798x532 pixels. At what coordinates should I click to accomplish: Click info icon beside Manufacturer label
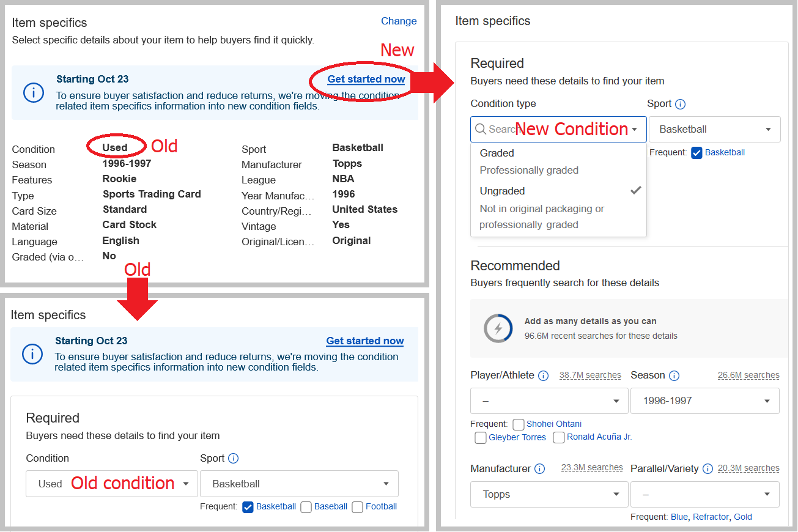[539, 469]
